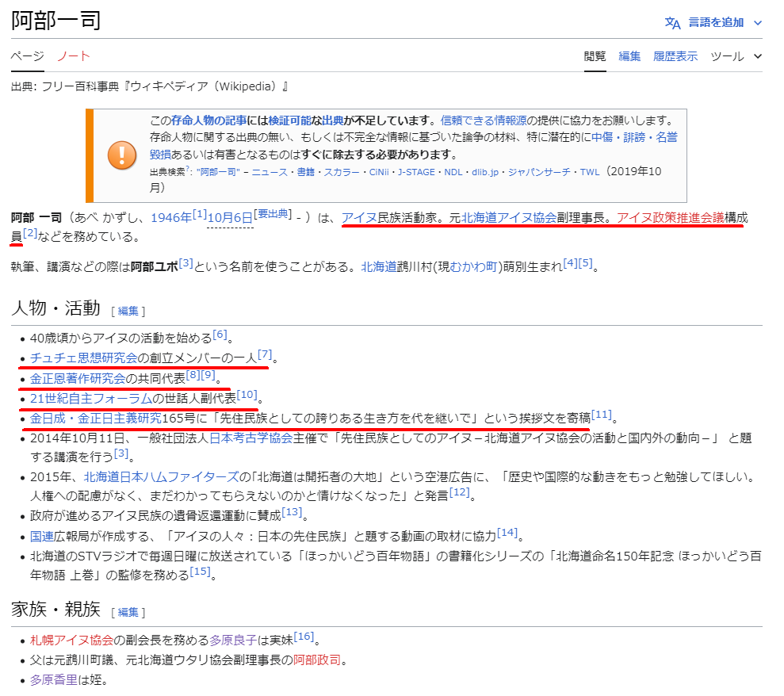Follow the 北海道日本ハムファイターズ link
This screenshot has width=784, height=696.
161,477
